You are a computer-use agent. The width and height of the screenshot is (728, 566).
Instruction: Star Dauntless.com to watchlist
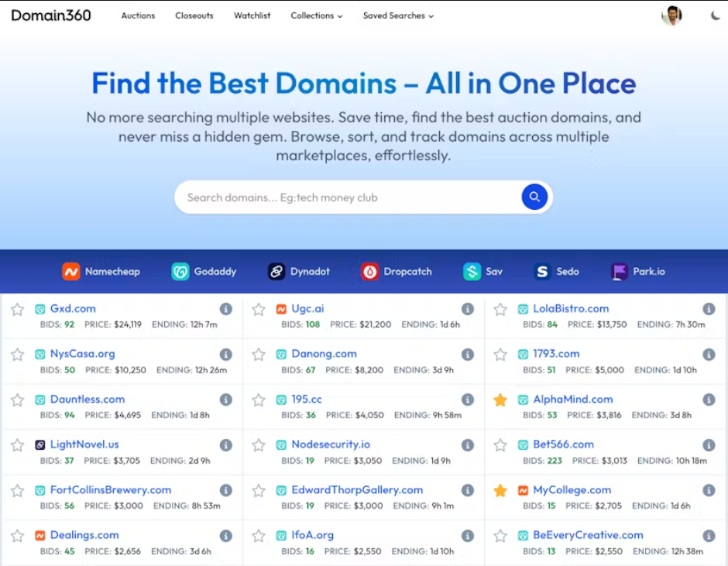click(x=18, y=400)
